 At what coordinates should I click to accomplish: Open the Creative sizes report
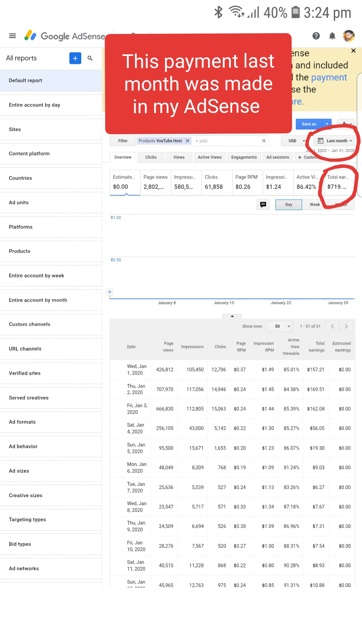pos(51,495)
